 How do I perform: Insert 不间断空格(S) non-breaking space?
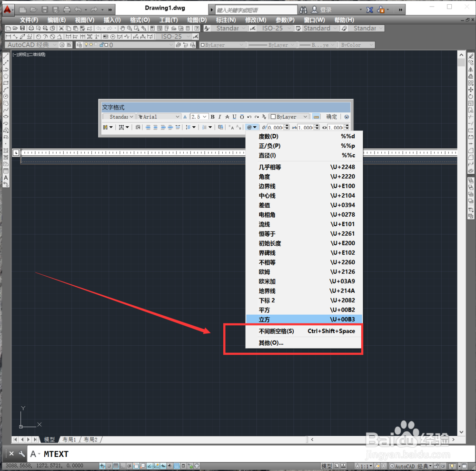(x=304, y=331)
